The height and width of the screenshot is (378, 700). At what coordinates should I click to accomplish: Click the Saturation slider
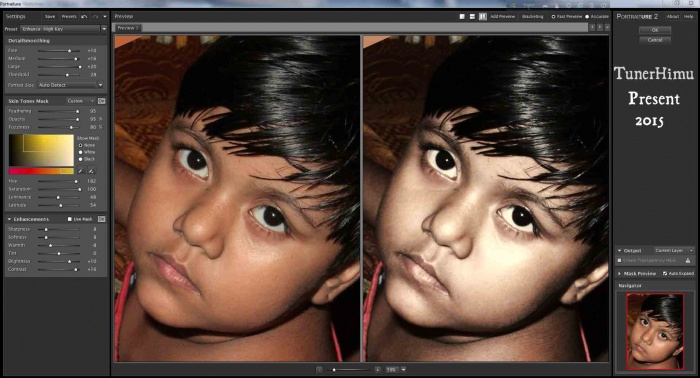(59, 189)
